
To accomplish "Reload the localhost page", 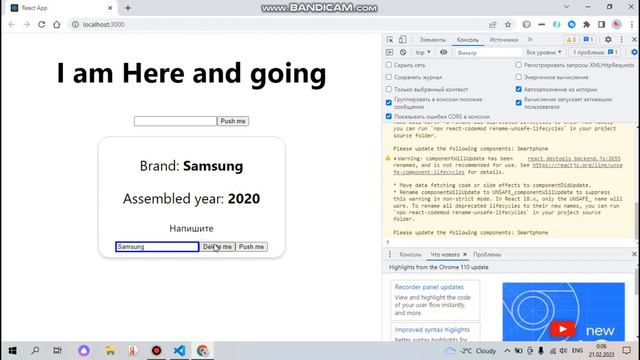I will point(42,24).
